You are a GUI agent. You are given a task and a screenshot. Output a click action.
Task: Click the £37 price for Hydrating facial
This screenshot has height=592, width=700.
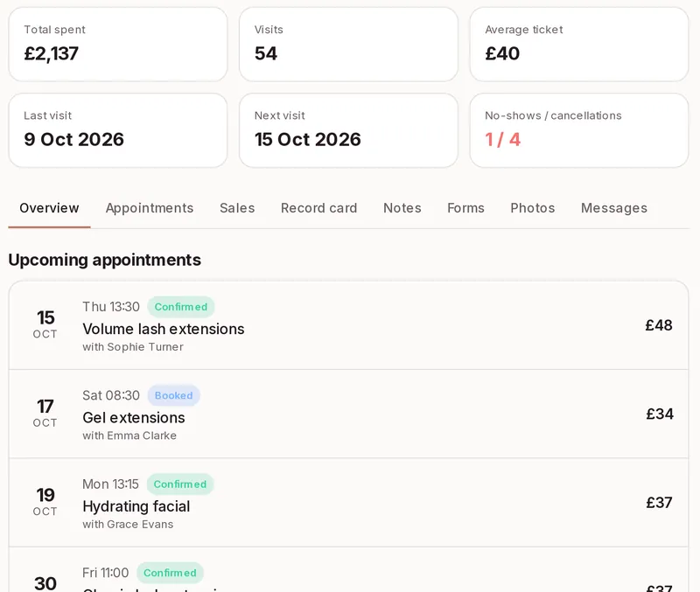(659, 503)
